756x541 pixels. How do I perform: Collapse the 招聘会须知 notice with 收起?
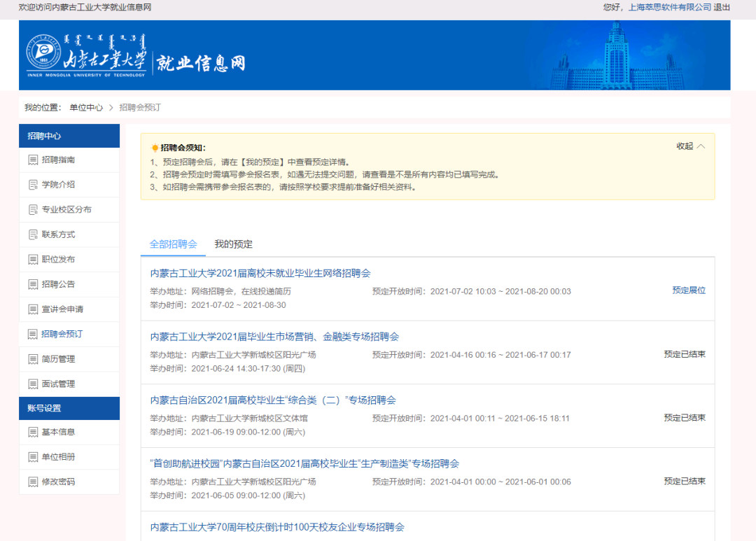point(690,146)
